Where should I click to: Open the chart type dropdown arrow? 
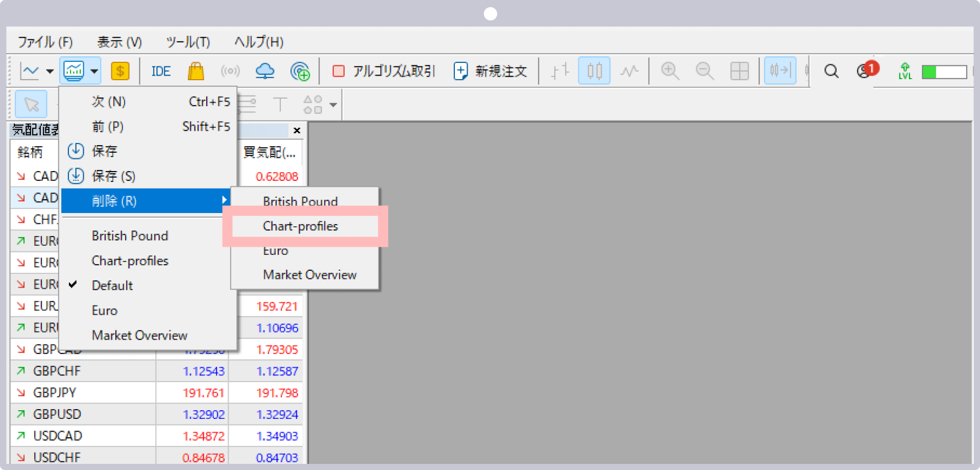[x=50, y=72]
